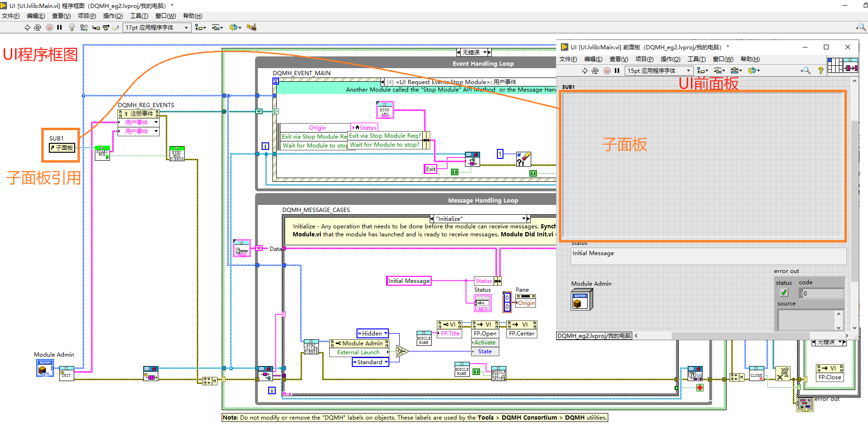Pause execution in block diagram toolbar

(60, 28)
